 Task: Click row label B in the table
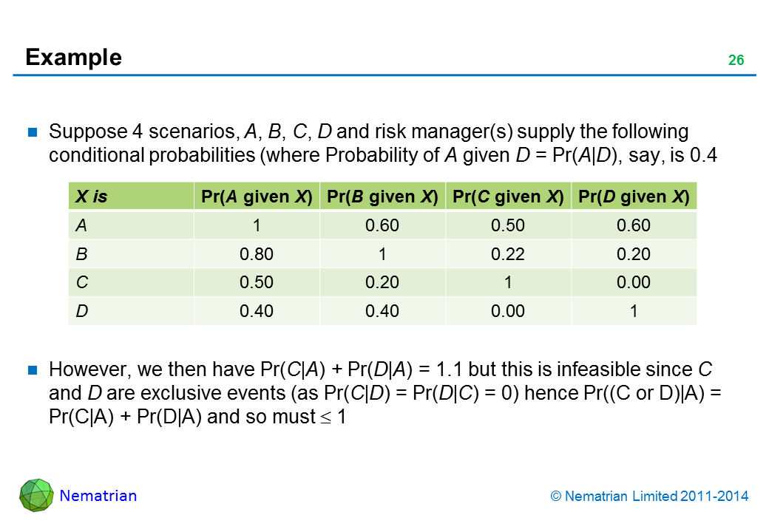tap(81, 254)
